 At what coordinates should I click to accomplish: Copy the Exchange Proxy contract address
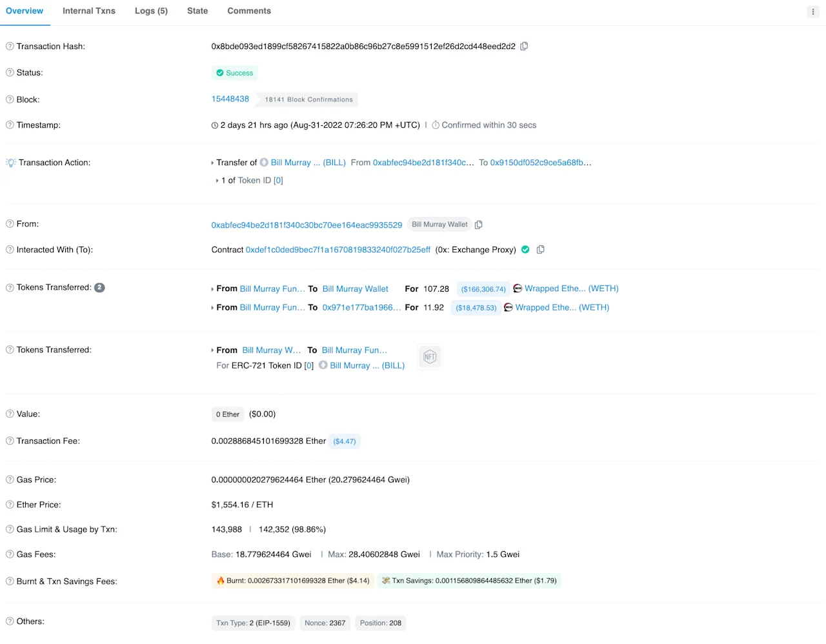click(541, 250)
